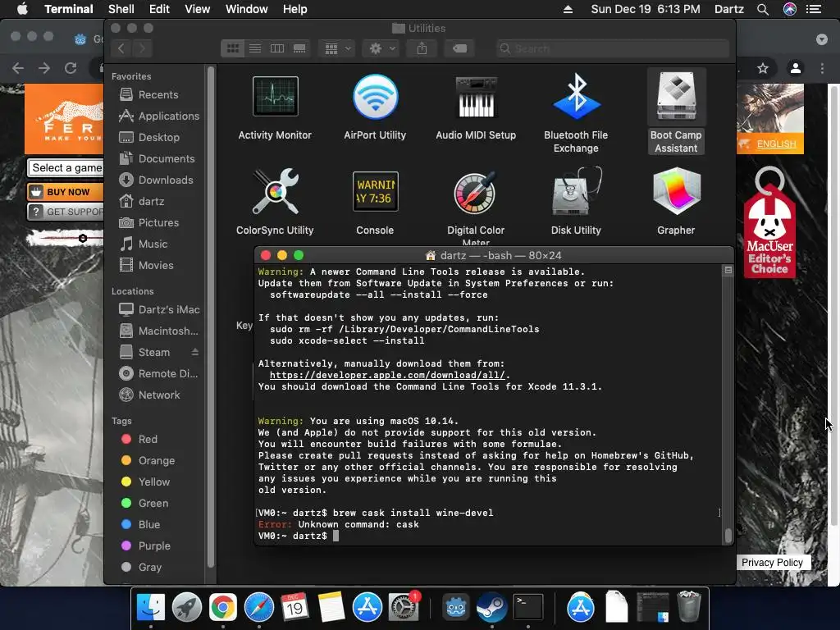The height and width of the screenshot is (630, 840).
Task: Open Spotlight search in menu bar
Action: pyautogui.click(x=763, y=9)
